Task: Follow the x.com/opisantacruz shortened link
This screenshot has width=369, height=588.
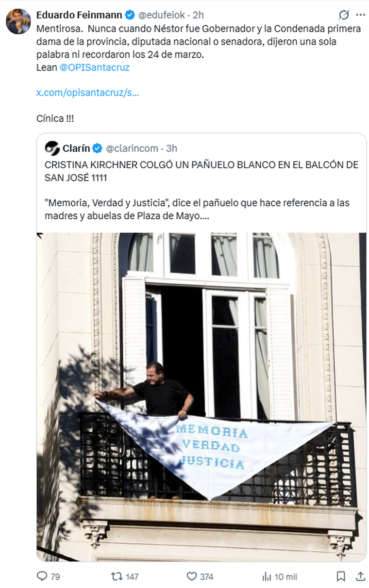Action: (x=87, y=93)
